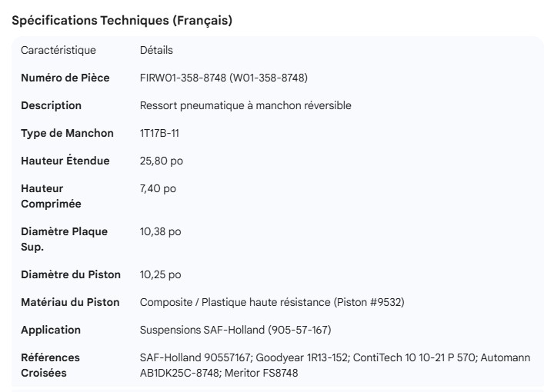Click the Détails column header

click(156, 51)
